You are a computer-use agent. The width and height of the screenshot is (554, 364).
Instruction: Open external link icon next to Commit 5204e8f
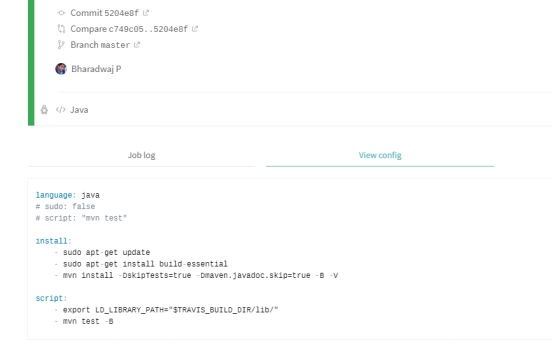(146, 13)
